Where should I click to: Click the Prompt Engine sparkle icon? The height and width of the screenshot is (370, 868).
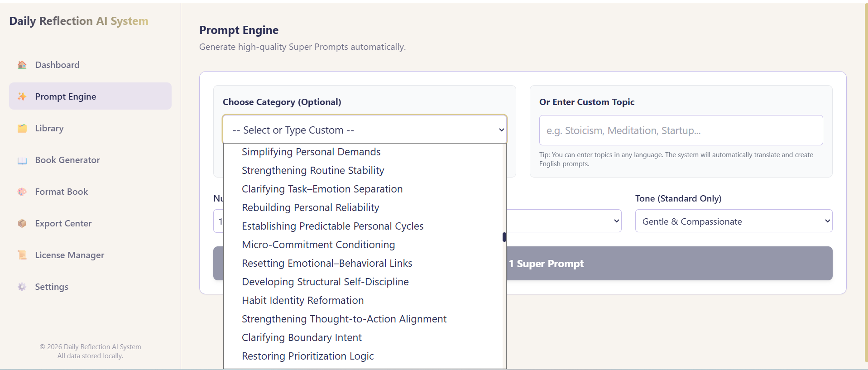[22, 96]
